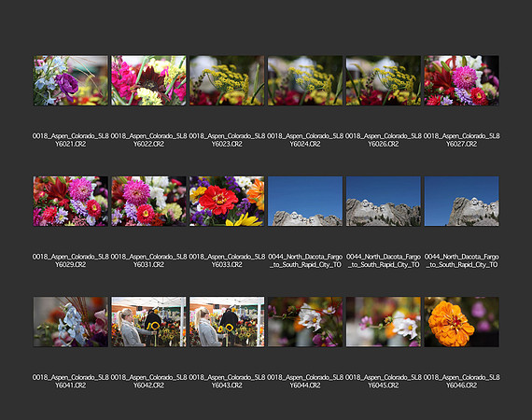The height and width of the screenshot is (420, 532).
Task: Open the thumbnail for Y6031.CR2
Action: [x=148, y=202]
